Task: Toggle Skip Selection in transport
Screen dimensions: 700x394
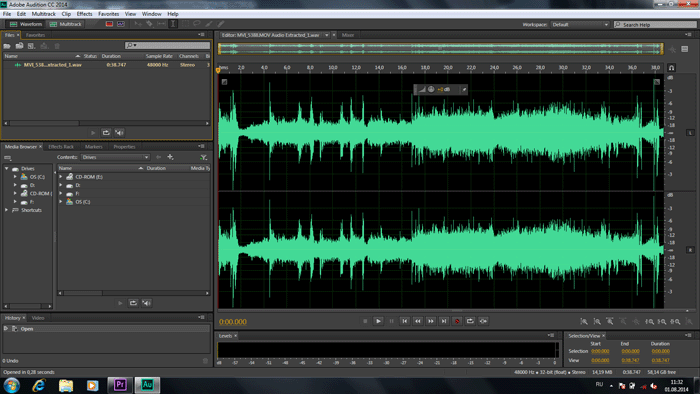Action: (x=483, y=321)
